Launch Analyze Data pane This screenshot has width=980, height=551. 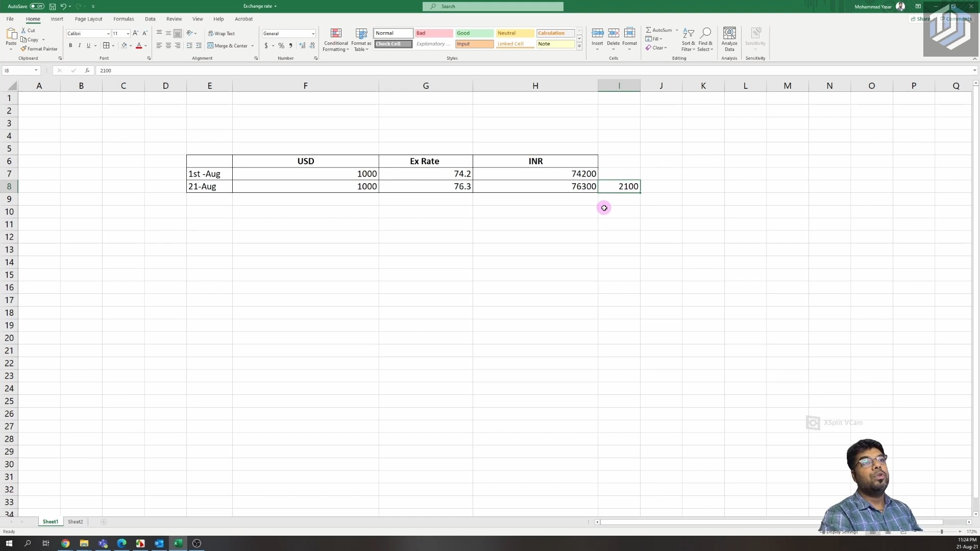point(729,40)
